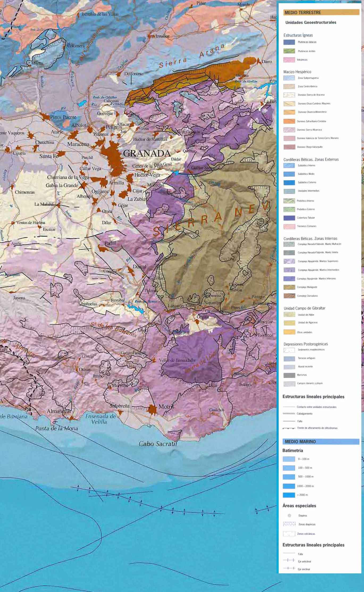This screenshot has width=364, height=592.
Task: Click the MEDIO TERRESTRE header bar
Action: click(321, 12)
